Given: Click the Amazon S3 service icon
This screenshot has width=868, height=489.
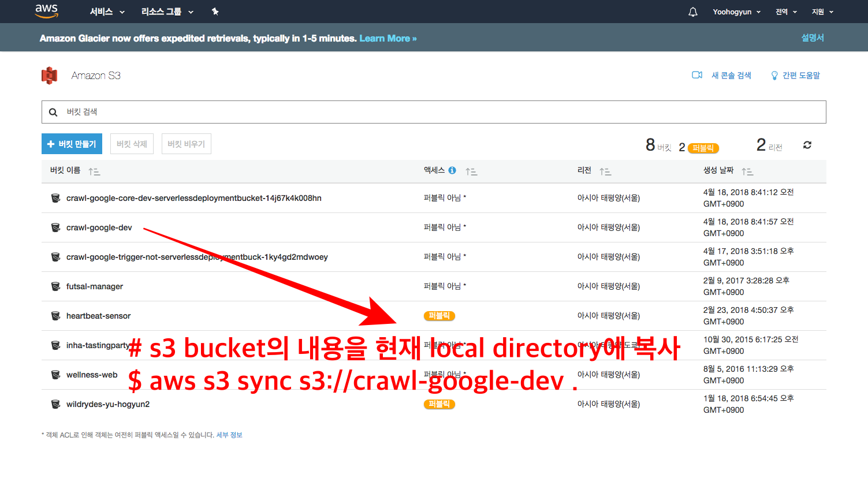Looking at the screenshot, I should pyautogui.click(x=50, y=76).
